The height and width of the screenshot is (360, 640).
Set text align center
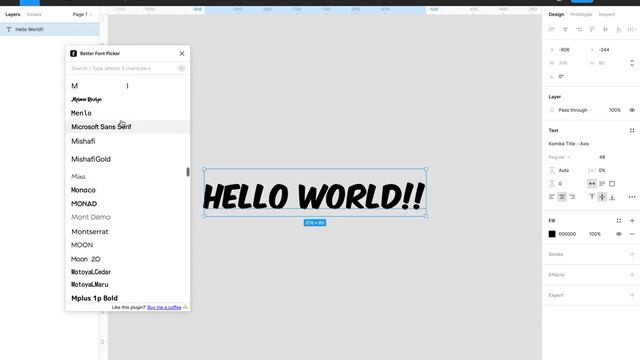tap(562, 197)
